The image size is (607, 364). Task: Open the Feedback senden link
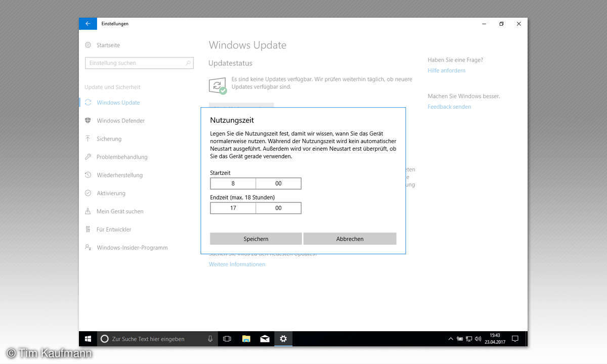click(449, 107)
